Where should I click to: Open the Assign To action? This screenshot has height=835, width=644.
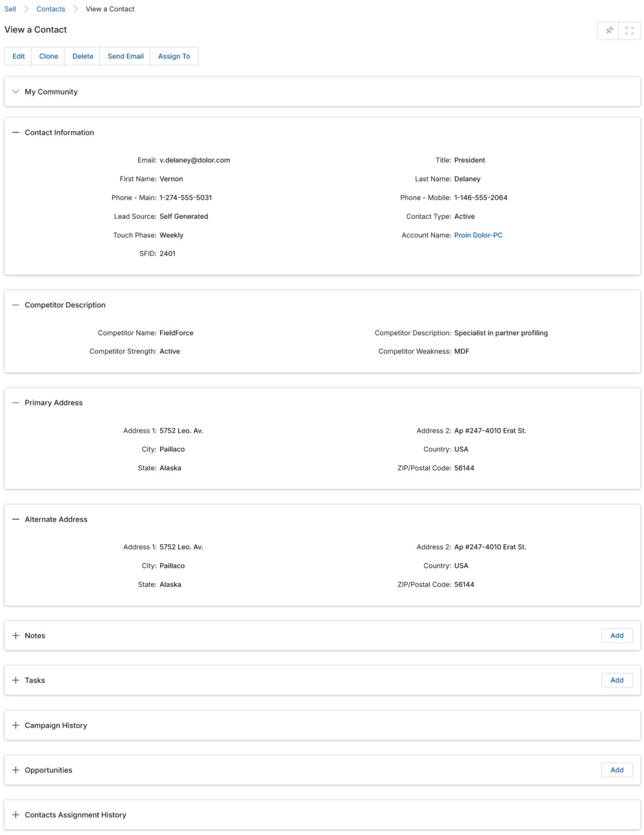click(x=174, y=56)
